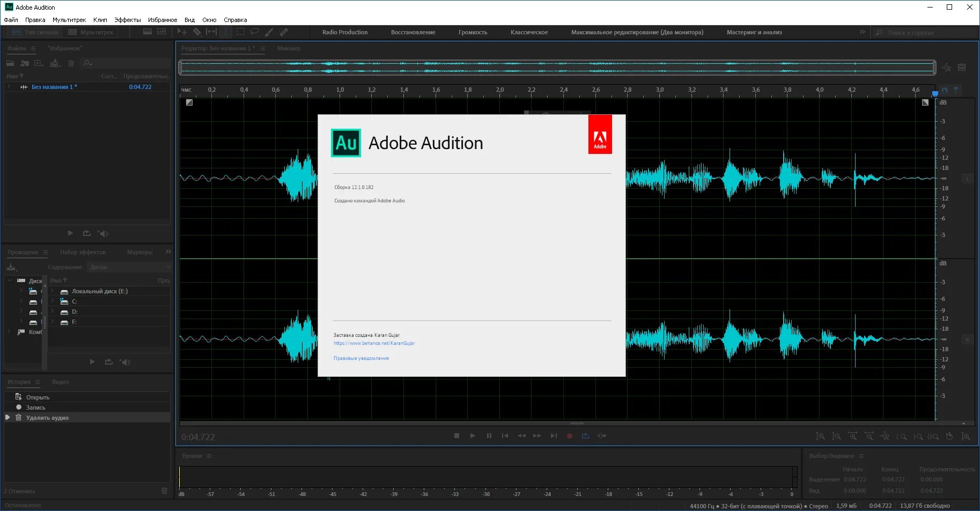The image size is (980, 511).
Task: Toggle looped playback in the transport bar
Action: coord(586,435)
